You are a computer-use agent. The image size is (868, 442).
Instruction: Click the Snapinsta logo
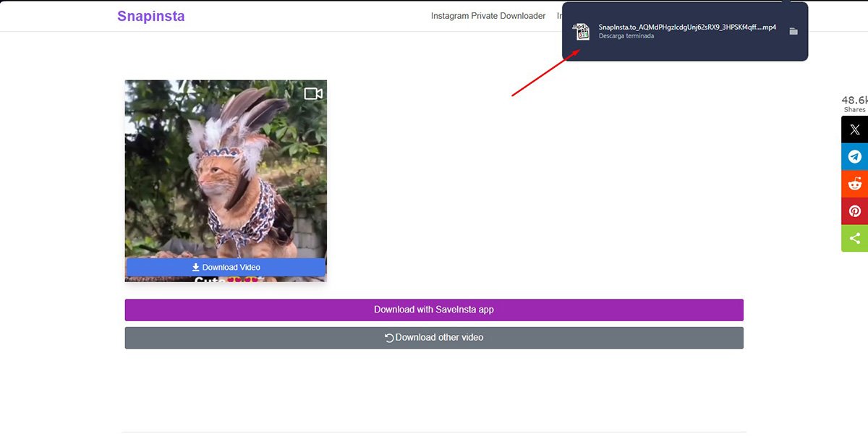[150, 15]
